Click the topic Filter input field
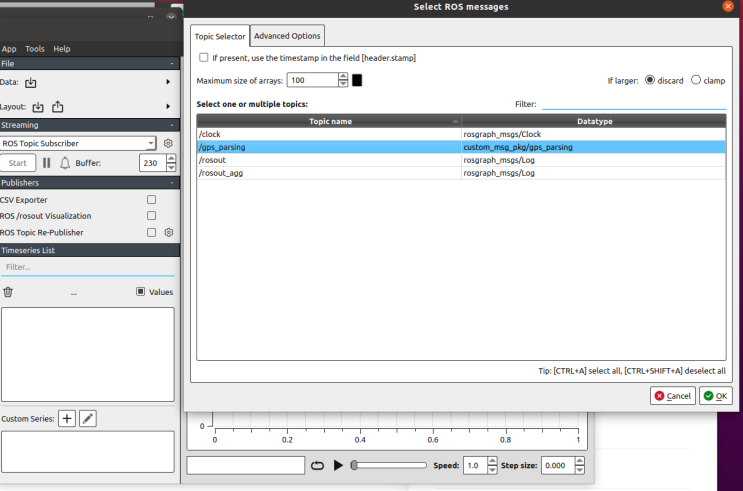 point(634,104)
